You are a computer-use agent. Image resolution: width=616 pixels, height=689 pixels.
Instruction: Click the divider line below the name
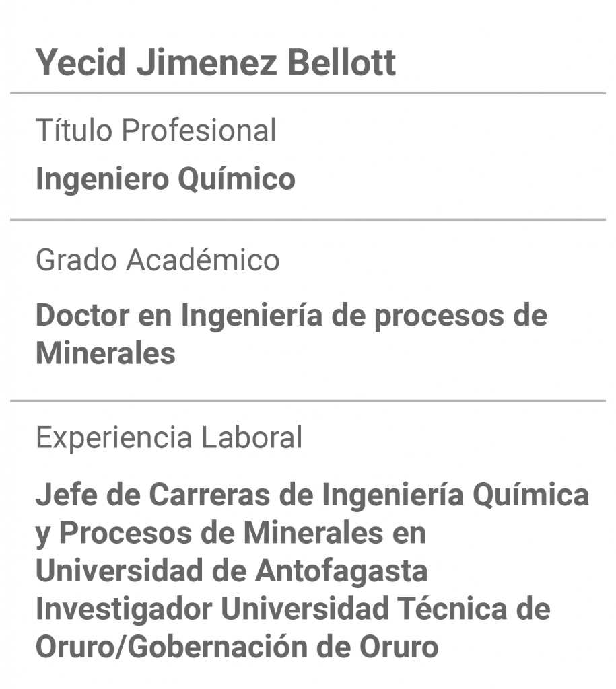coord(308,93)
